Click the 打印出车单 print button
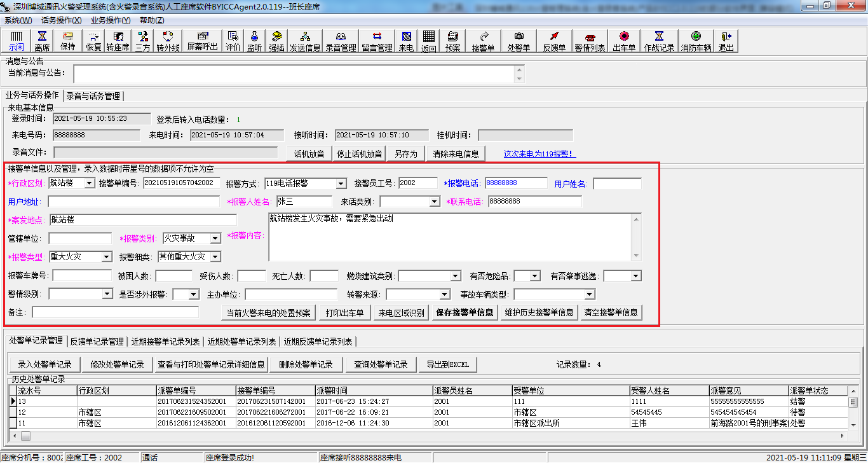 click(x=345, y=312)
